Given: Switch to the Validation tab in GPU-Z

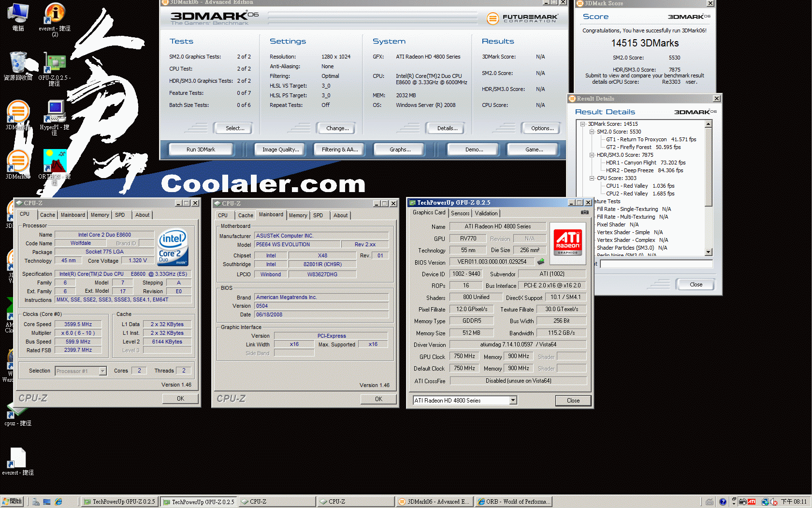Looking at the screenshot, I should pyautogui.click(x=486, y=213).
